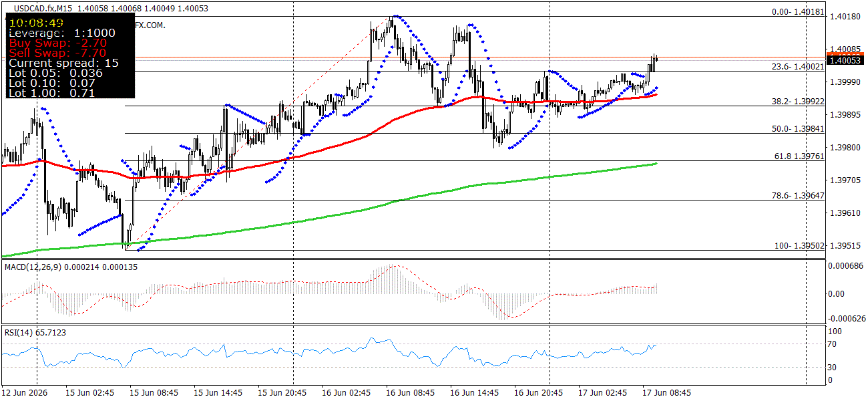Click the RSI scale value 0
The width and height of the screenshot is (868, 401).
[831, 380]
